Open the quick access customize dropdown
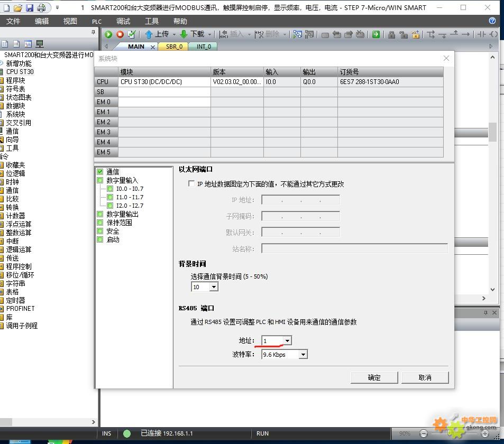 pos(57,7)
